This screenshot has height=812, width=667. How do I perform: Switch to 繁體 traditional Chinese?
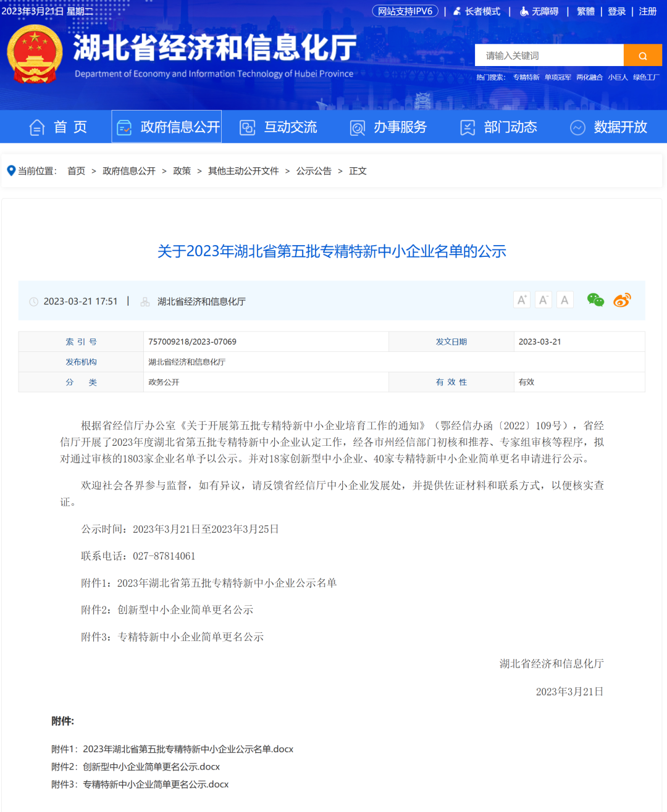tap(585, 12)
